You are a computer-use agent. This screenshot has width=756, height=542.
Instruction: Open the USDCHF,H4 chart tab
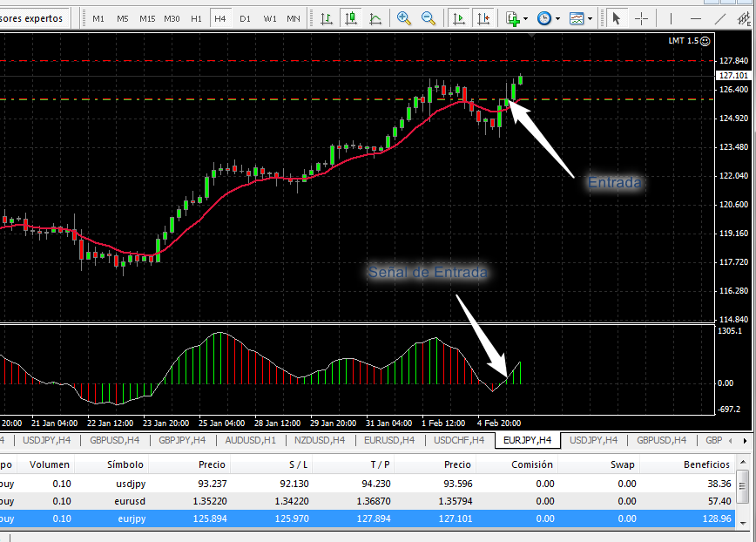(x=458, y=440)
